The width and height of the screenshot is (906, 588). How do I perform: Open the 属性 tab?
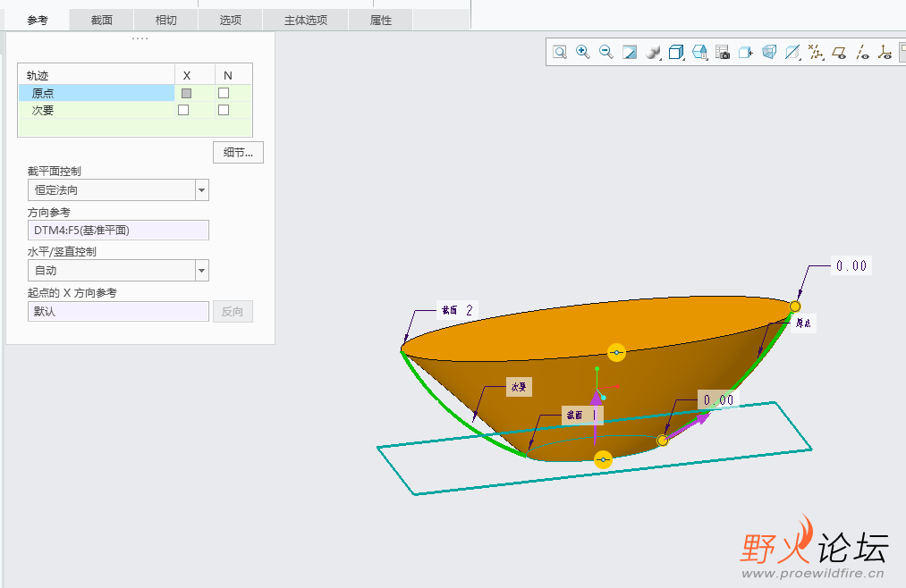click(x=381, y=20)
